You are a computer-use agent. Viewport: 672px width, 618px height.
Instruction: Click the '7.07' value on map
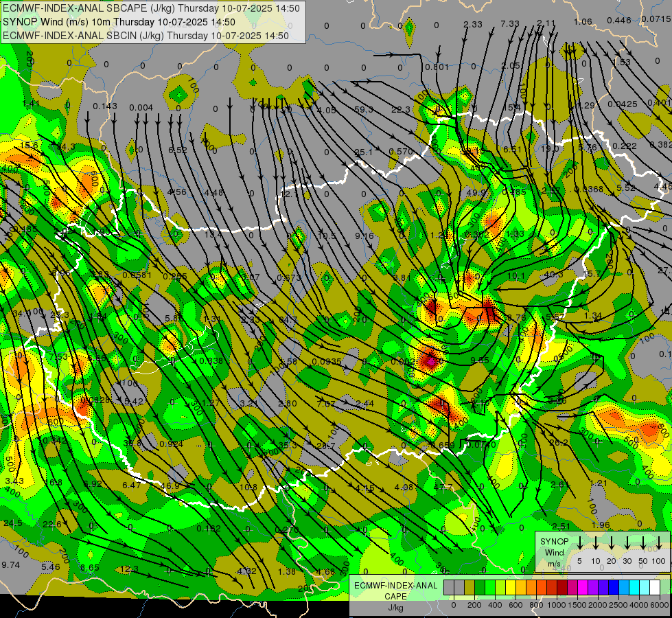[x=326, y=404]
